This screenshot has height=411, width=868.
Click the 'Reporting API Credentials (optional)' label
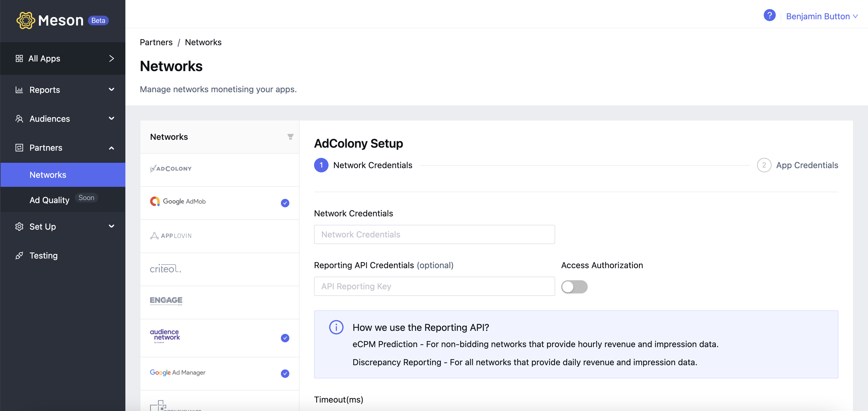click(383, 265)
